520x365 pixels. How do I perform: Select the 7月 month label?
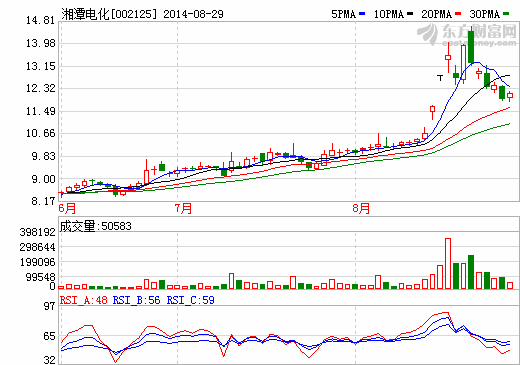click(x=184, y=208)
